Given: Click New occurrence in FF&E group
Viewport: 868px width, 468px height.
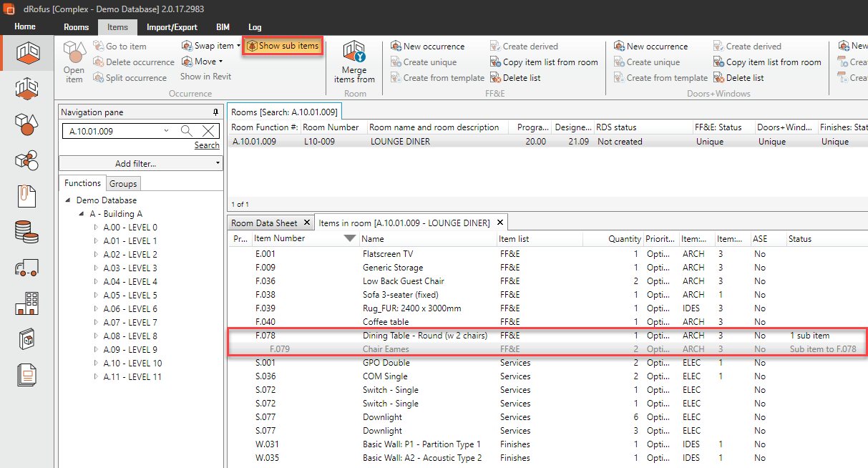Looking at the screenshot, I should point(428,47).
